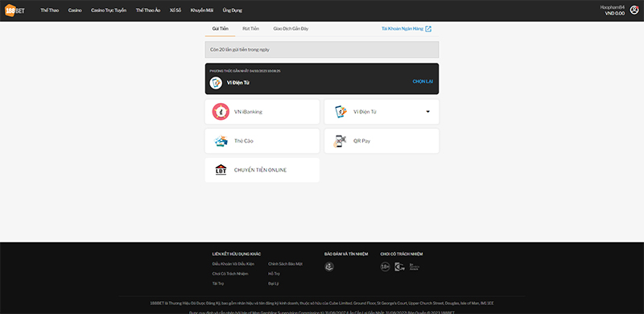Image resolution: width=644 pixels, height=314 pixels.
Task: Choose CHUYỂN TIỀN ONLINE
Action: pyautogui.click(x=262, y=170)
